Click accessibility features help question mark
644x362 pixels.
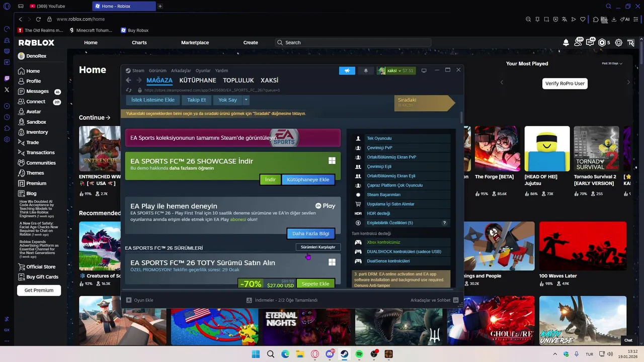point(444,223)
